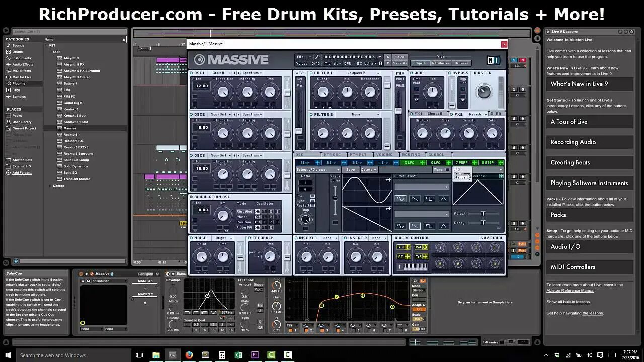Image resolution: width=644 pixels, height=362 pixels.
Task: Open the Select LFO preset dropdown
Action: tap(318, 170)
